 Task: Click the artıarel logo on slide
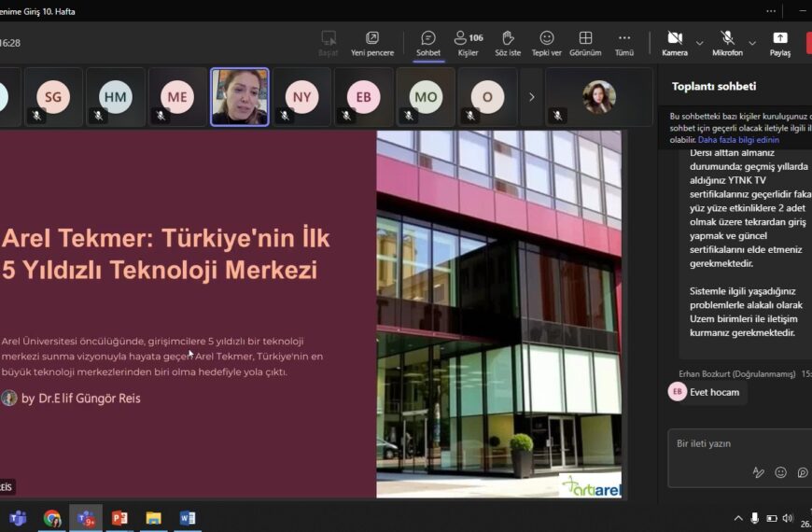point(591,485)
